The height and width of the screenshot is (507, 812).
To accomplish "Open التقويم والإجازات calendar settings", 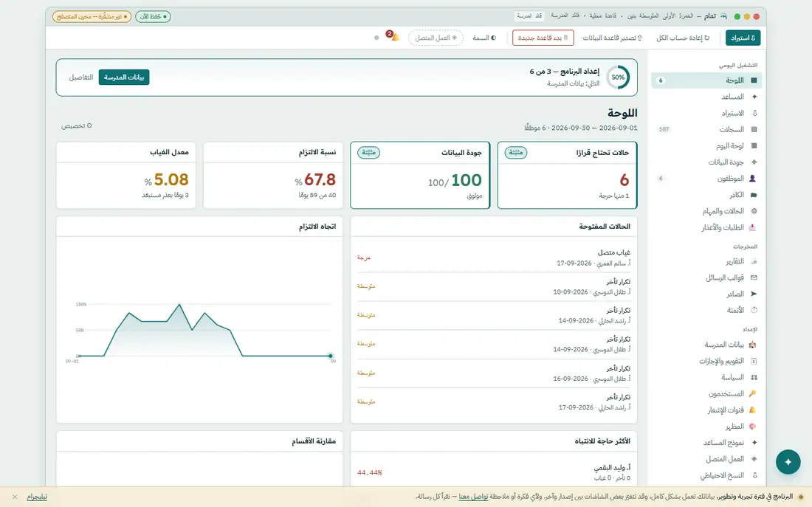I will coord(706,361).
